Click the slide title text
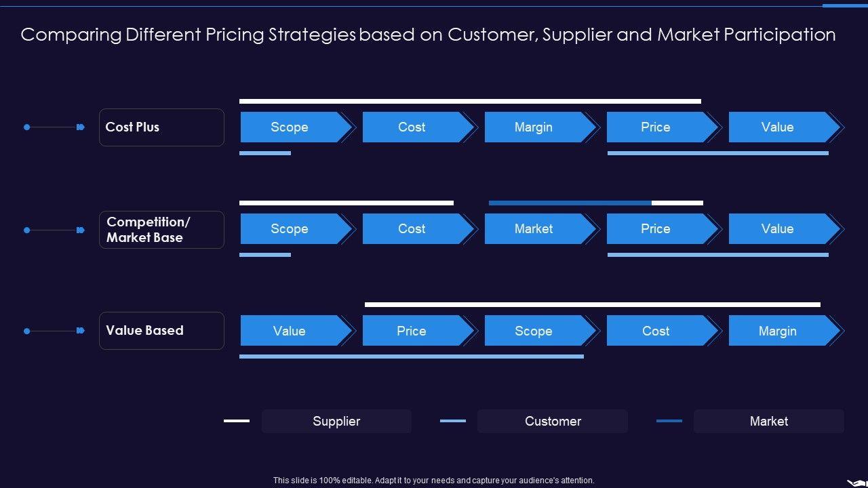868x488 pixels. (428, 35)
